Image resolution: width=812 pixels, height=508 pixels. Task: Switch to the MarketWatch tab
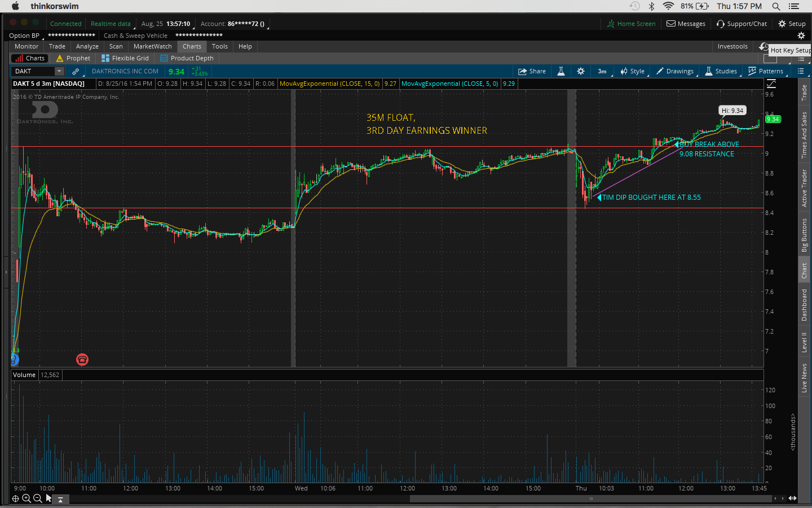153,46
